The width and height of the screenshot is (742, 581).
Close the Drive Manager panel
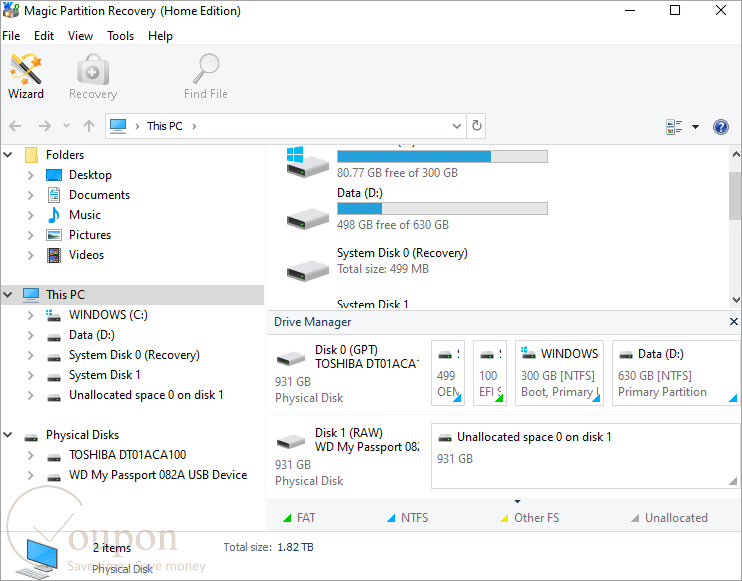(733, 322)
